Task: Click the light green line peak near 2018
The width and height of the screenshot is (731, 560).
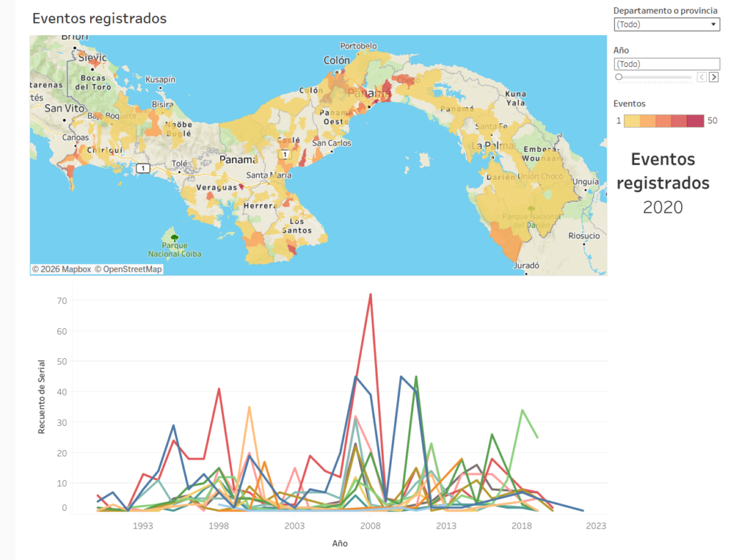Action: point(523,410)
